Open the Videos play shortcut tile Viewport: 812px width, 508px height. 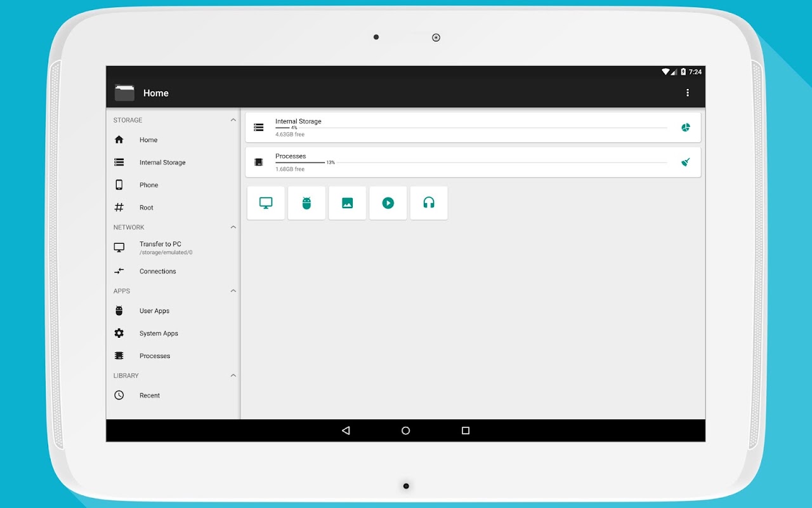point(388,203)
